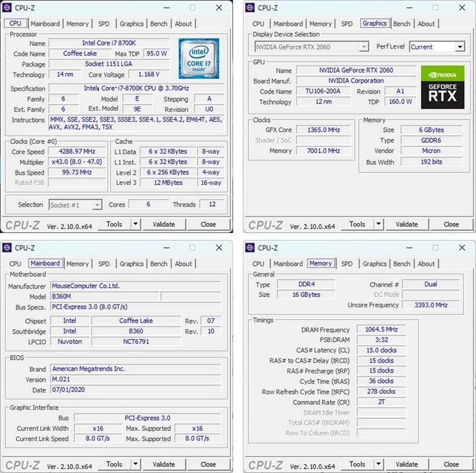Open the Perf Level dropdown showing Current

tap(461, 46)
